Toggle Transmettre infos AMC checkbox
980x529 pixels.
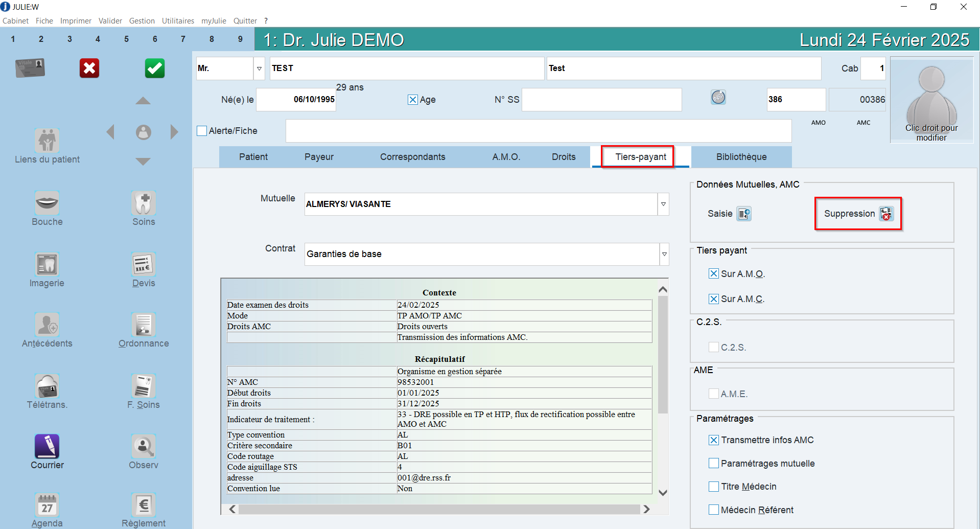714,440
